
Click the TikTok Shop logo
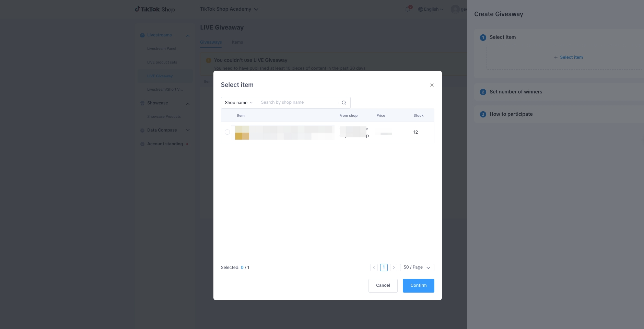click(155, 9)
